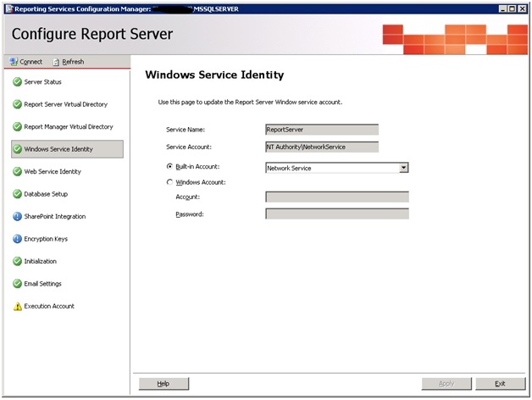532x400 pixels.
Task: Click blue info icon beside Encryption Keys
Action: pos(17,239)
